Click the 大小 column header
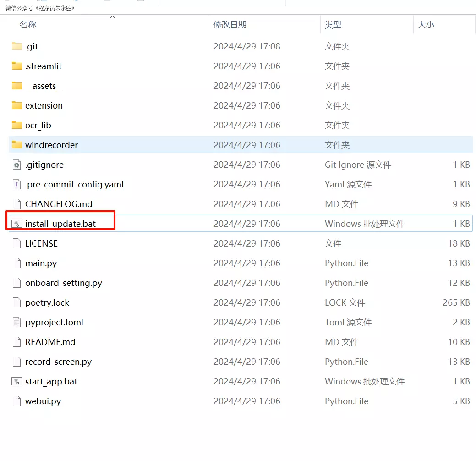 coord(426,25)
